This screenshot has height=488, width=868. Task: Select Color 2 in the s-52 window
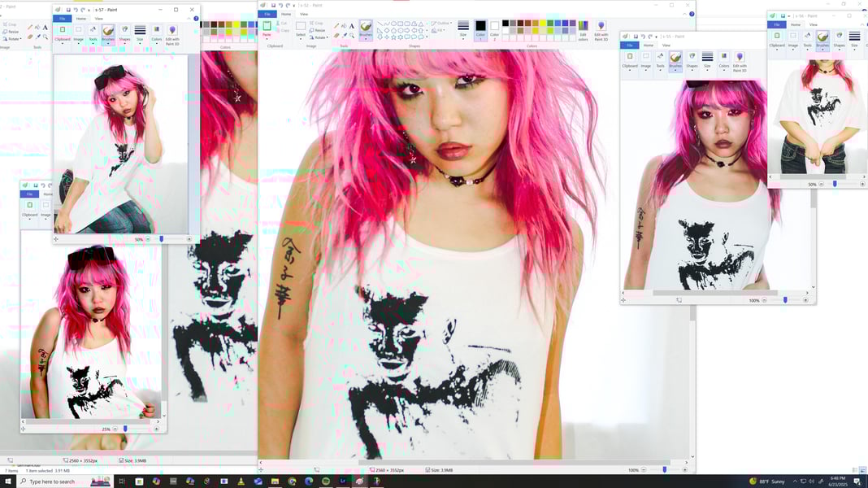pos(494,28)
